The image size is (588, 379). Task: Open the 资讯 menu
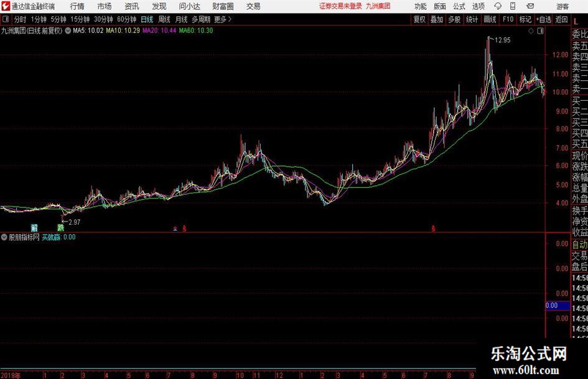(x=132, y=6)
